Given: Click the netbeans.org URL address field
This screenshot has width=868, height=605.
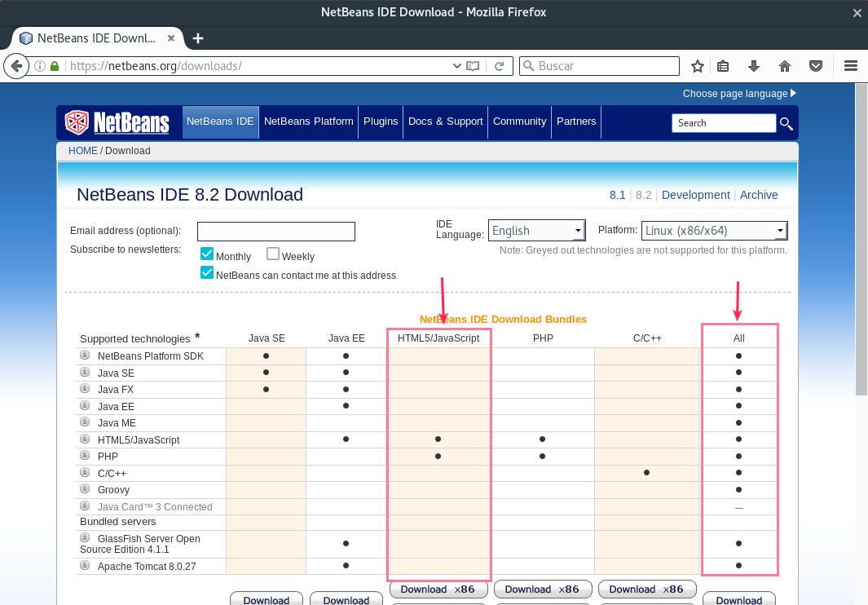Looking at the screenshot, I should 258,66.
